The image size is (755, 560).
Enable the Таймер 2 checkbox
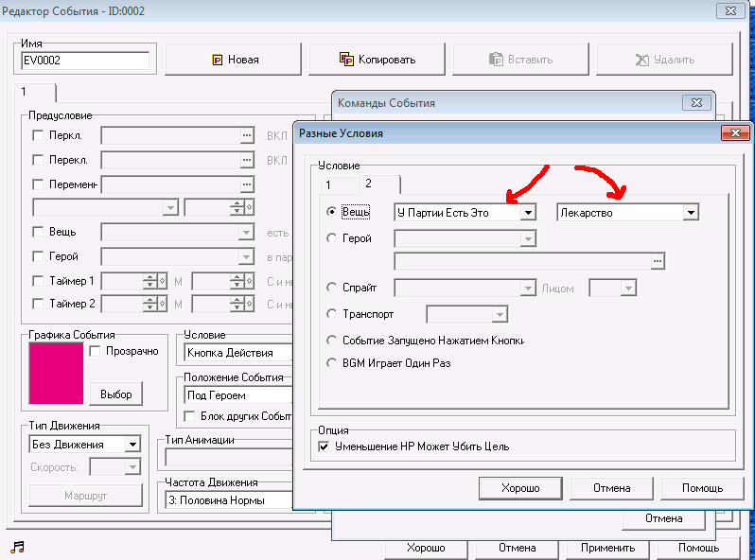point(38,304)
